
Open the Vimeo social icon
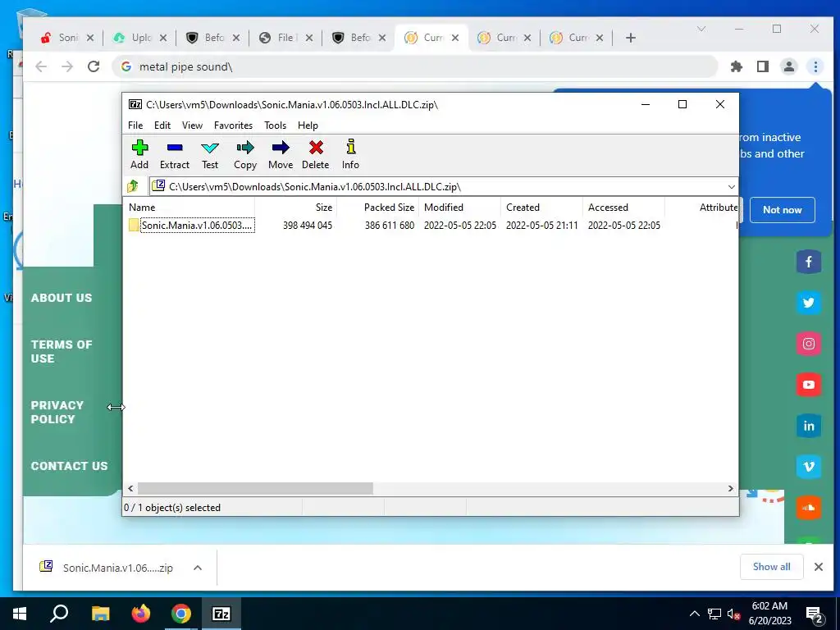tap(808, 467)
